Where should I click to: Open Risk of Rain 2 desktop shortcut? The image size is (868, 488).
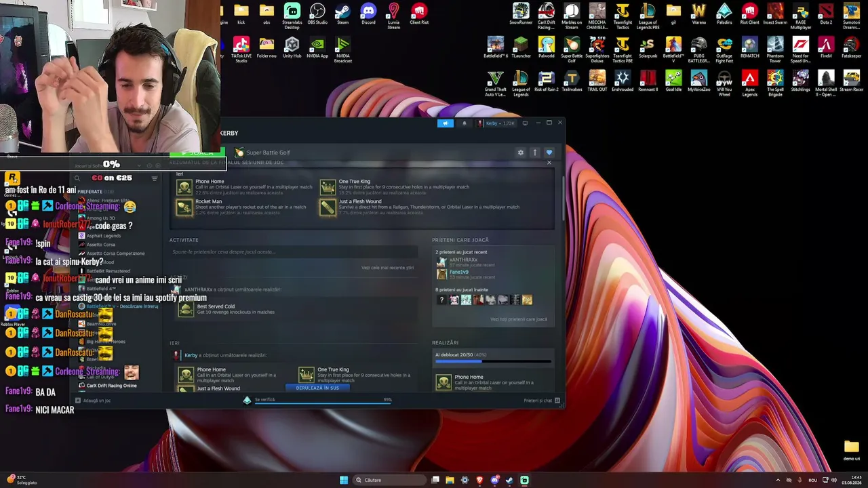pos(547,82)
